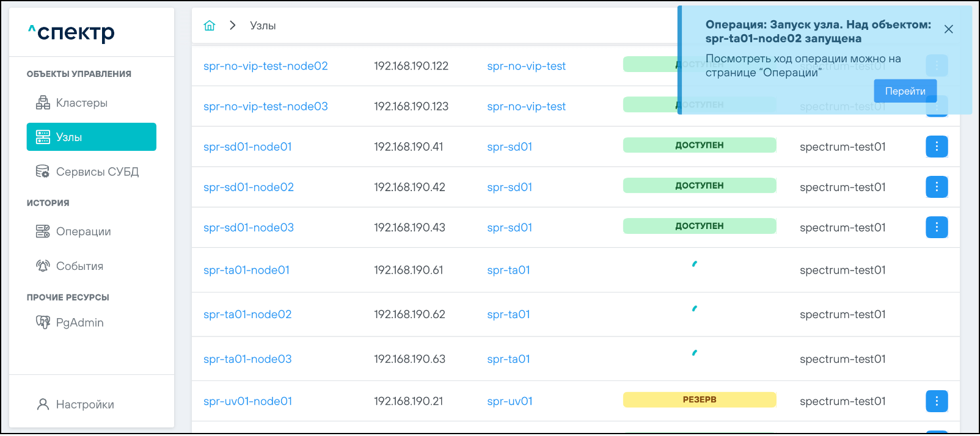Viewport: 980px width, 436px height.
Task: Click the РЕЗЕРВ status badge
Action: [699, 400]
